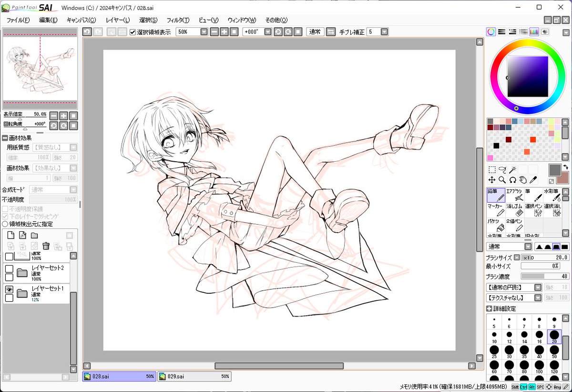Adjust the ブラシ濃度 density slider

click(545, 277)
